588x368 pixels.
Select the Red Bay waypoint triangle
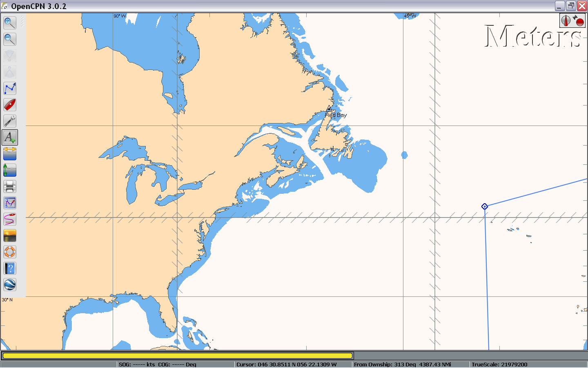(329, 109)
